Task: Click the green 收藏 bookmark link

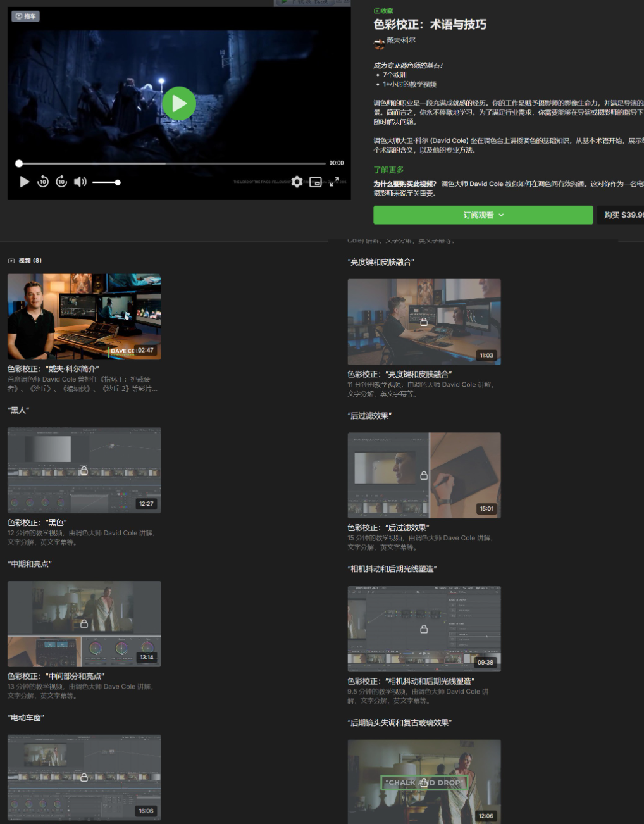Action: tap(383, 11)
